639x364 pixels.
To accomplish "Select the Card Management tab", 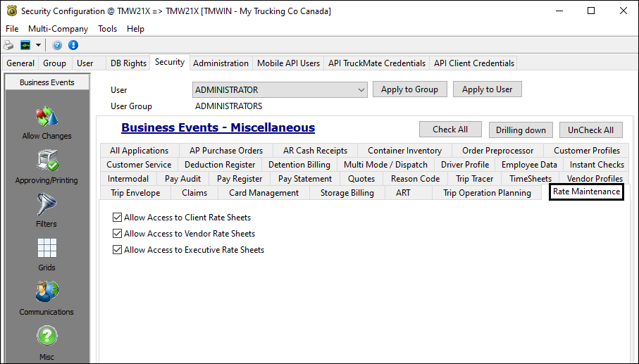I will [263, 193].
